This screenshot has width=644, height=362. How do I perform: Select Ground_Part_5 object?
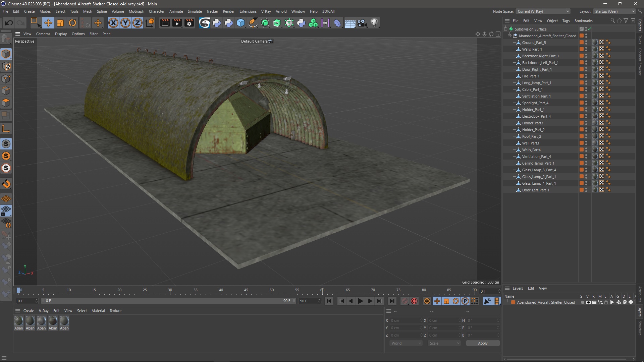534,43
